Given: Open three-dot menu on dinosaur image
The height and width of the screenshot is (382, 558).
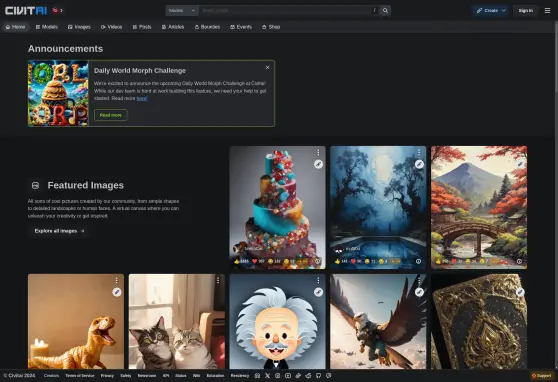Looking at the screenshot, I should tap(116, 281).
